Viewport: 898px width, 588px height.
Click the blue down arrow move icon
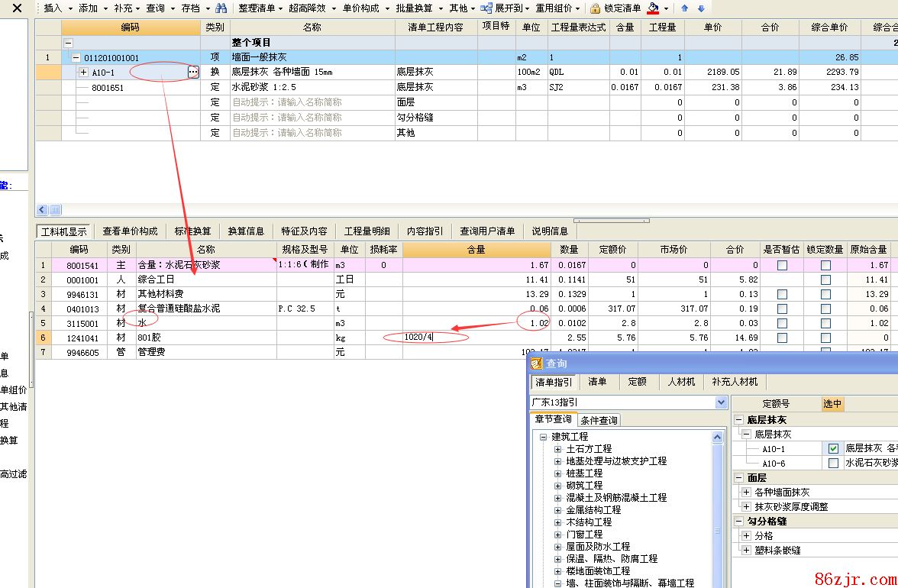(701, 8)
